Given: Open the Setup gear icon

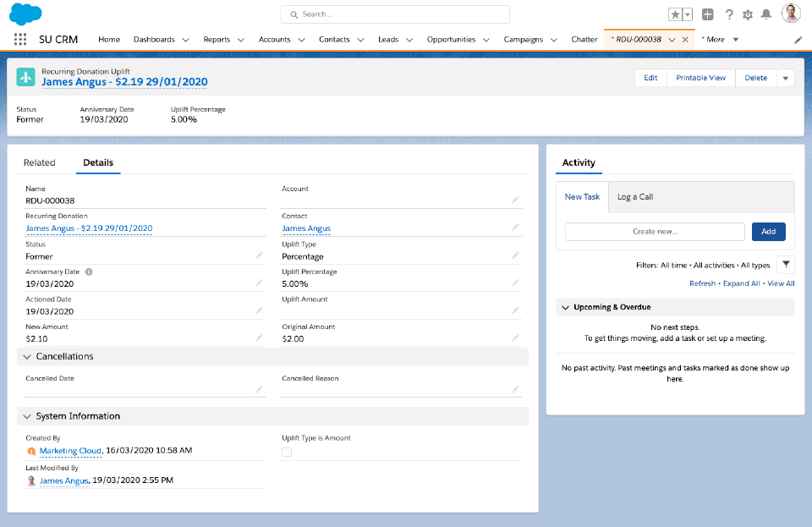Looking at the screenshot, I should pos(747,14).
